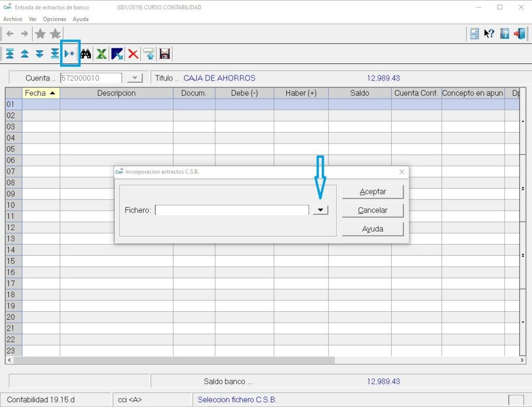Click the Descripcion column header

coord(116,93)
